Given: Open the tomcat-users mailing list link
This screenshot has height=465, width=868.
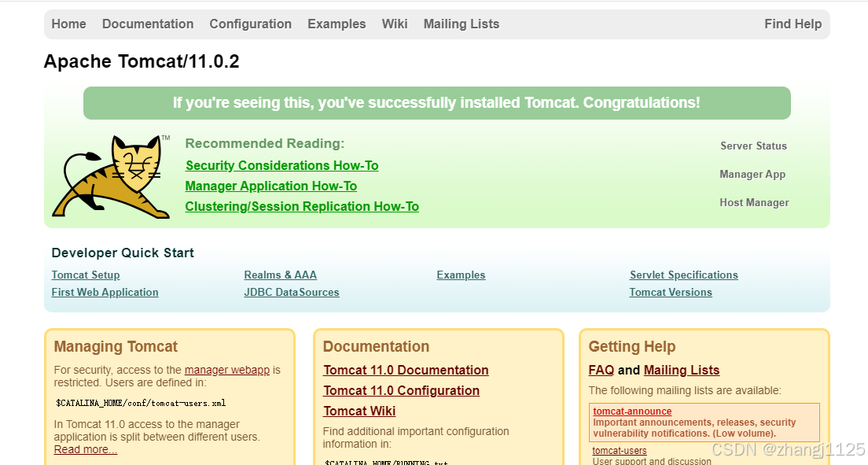Looking at the screenshot, I should click(x=620, y=451).
